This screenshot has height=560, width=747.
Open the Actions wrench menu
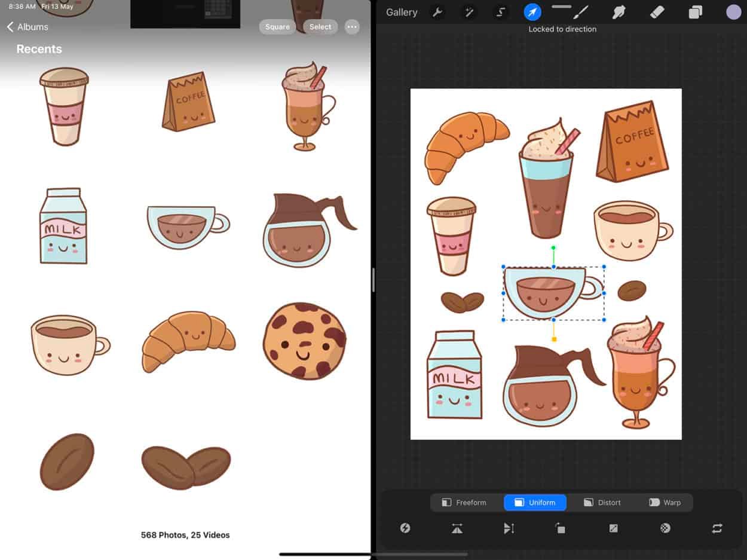pos(437,13)
